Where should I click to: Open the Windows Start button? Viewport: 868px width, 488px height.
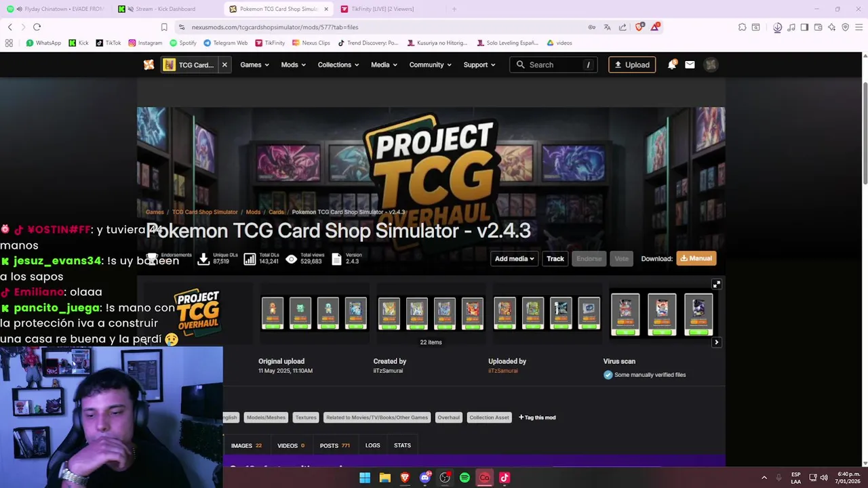point(365,478)
